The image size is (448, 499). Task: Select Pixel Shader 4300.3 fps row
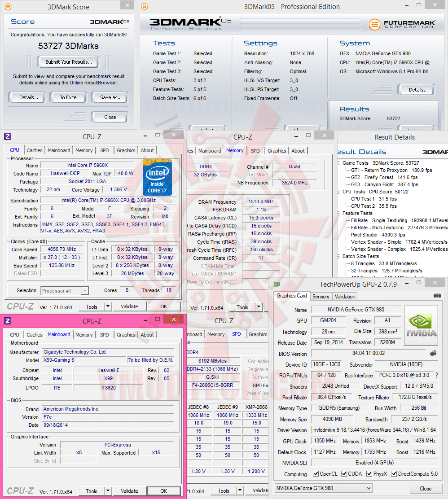(x=378, y=235)
